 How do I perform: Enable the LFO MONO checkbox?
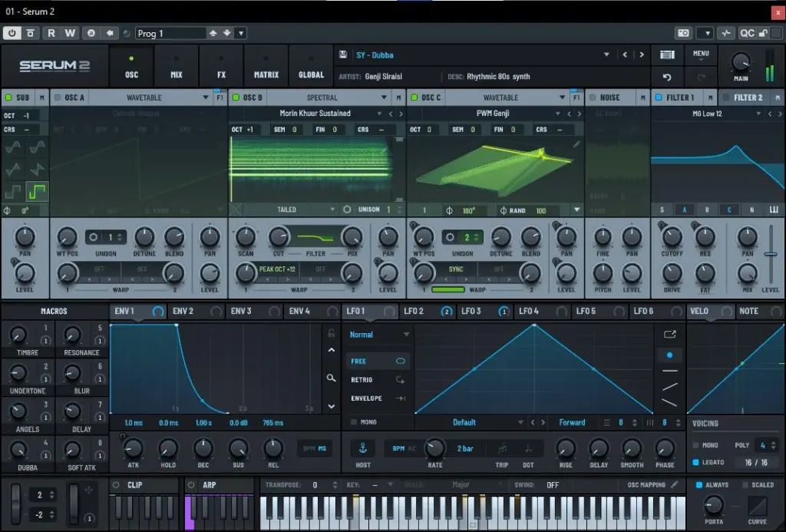point(354,422)
